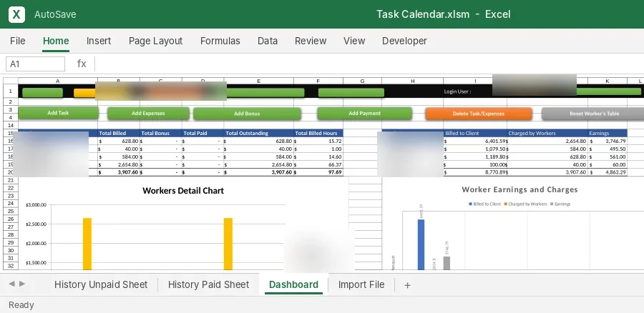Screen dimensions: 644x313
Task: Open the Data ribbon tab
Action: pyautogui.click(x=268, y=41)
